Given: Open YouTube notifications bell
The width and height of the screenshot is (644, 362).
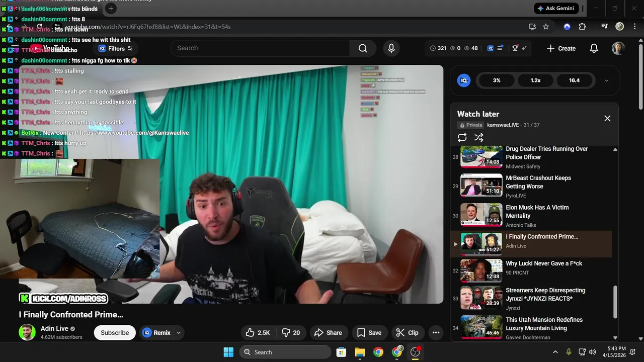Looking at the screenshot, I should pyautogui.click(x=594, y=48).
